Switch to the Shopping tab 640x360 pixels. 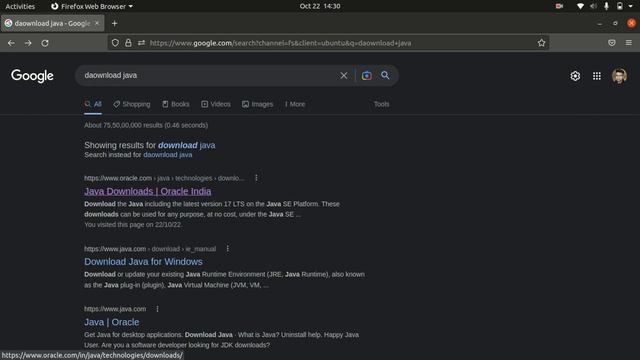pos(132,104)
